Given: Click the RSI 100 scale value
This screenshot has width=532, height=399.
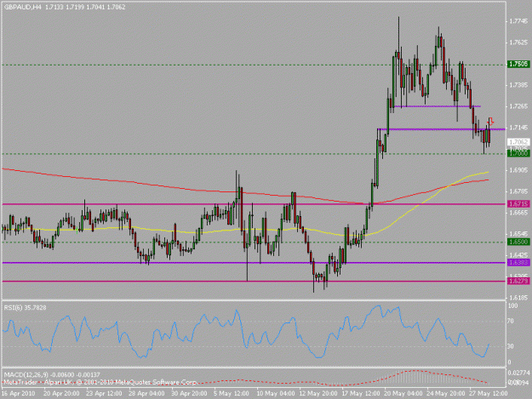Looking at the screenshot, I should (x=513, y=305).
